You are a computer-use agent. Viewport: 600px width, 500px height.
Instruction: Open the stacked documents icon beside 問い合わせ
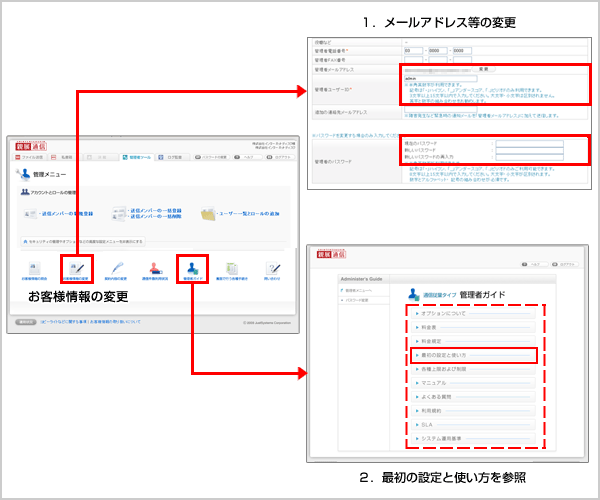pyautogui.click(x=233, y=268)
